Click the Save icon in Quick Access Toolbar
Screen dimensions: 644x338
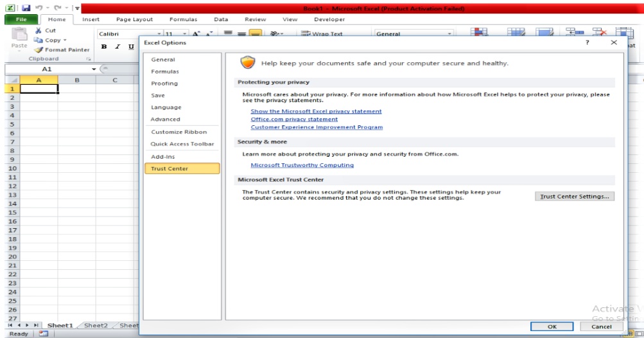(x=26, y=8)
